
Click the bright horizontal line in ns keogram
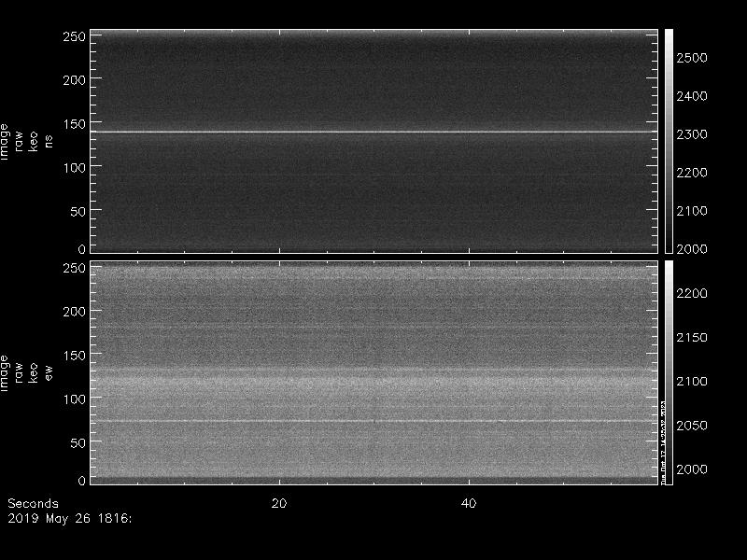tap(374, 132)
